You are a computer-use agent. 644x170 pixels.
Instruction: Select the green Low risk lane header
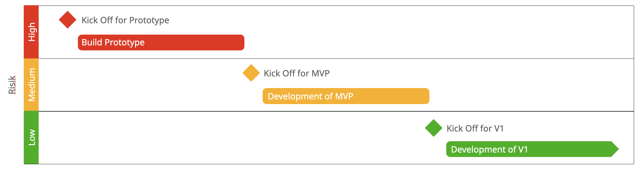click(x=31, y=137)
